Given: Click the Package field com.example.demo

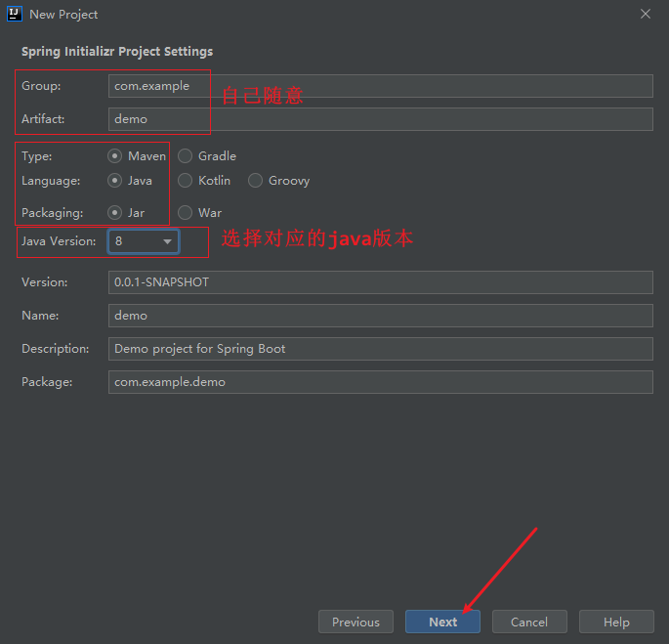Looking at the screenshot, I should [x=381, y=382].
